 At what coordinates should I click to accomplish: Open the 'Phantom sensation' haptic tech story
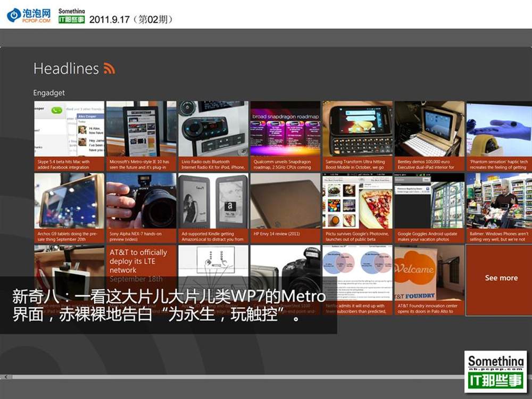499,136
